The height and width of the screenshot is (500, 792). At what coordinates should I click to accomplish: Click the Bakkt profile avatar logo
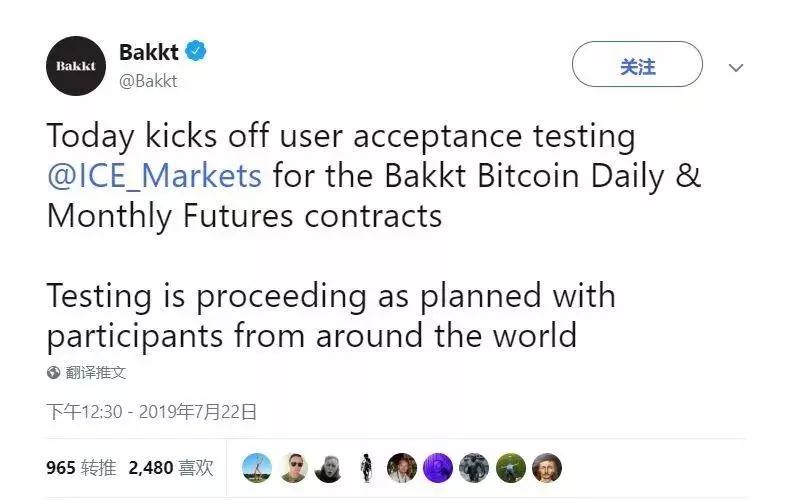[x=76, y=66]
